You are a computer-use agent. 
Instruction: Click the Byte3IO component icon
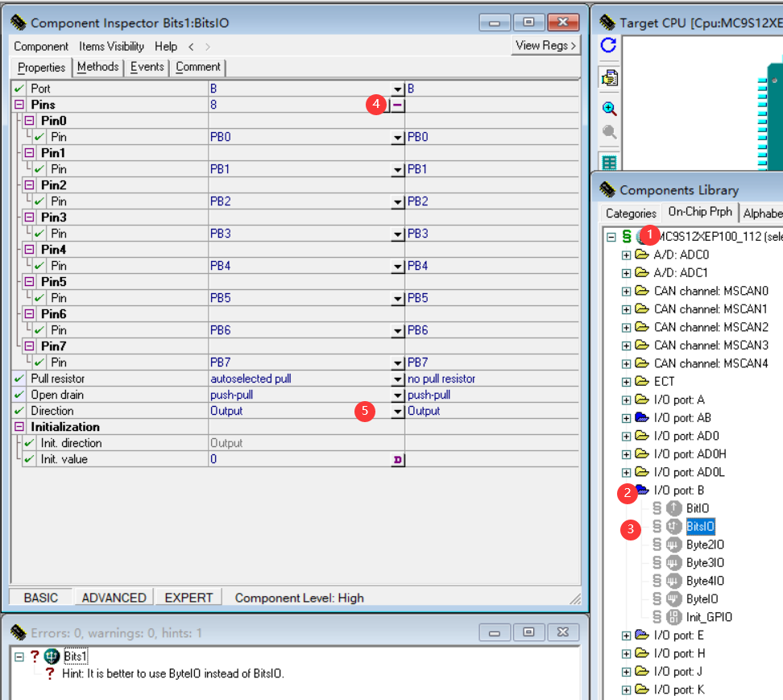pyautogui.click(x=673, y=563)
